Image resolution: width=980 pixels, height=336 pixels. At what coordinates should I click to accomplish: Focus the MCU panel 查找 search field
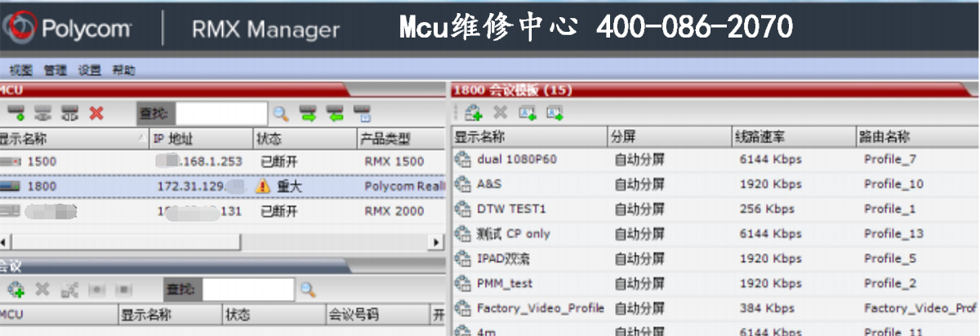pos(221,113)
